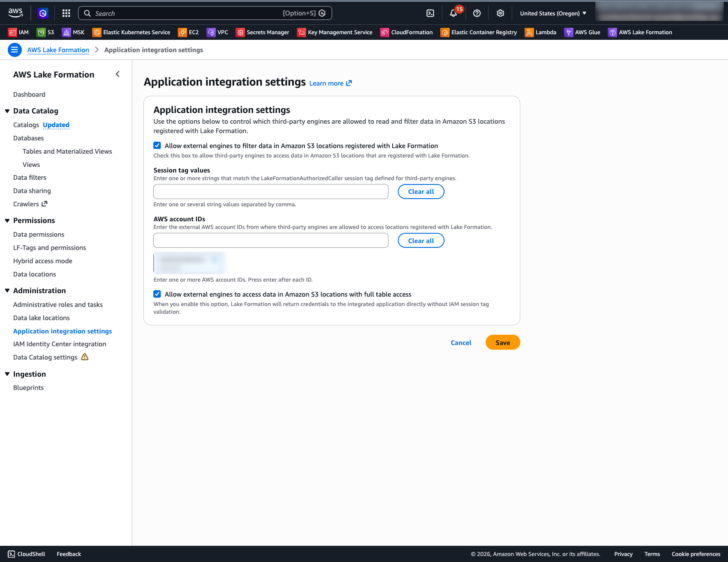Open Cookie preferences in footer

[x=696, y=554]
